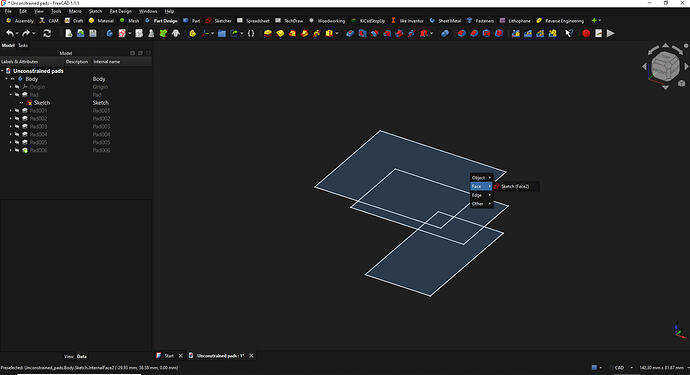Run the macro with the play icon
This screenshot has height=375, width=690.
(610, 33)
